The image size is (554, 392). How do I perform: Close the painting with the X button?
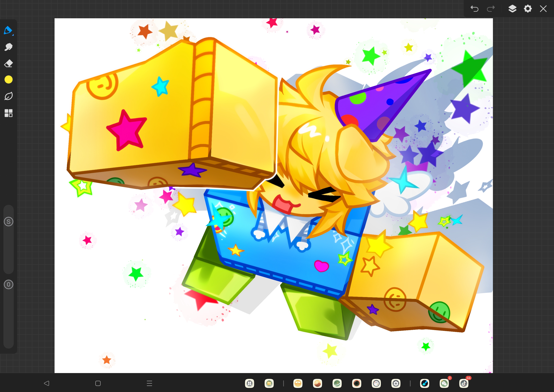(543, 9)
